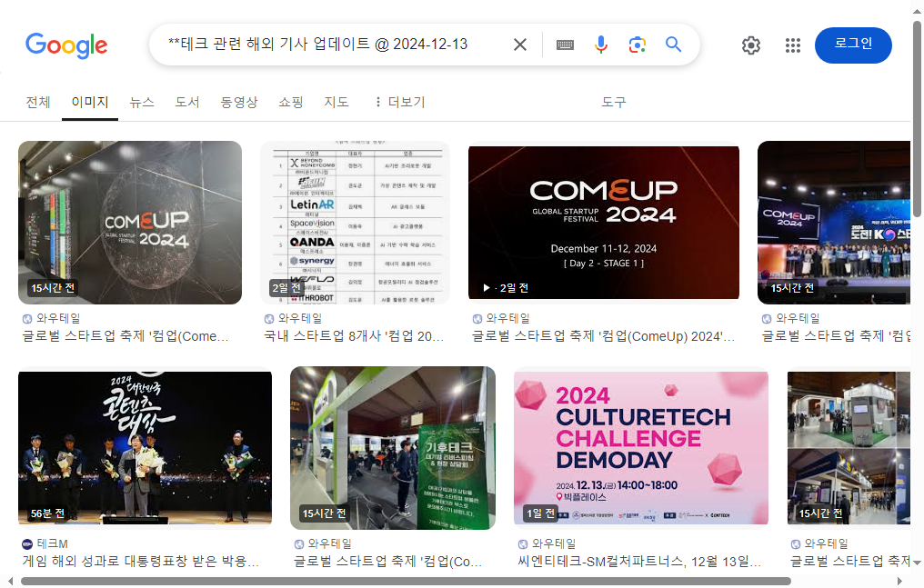Switch to the 쇼핑 tab

[291, 103]
